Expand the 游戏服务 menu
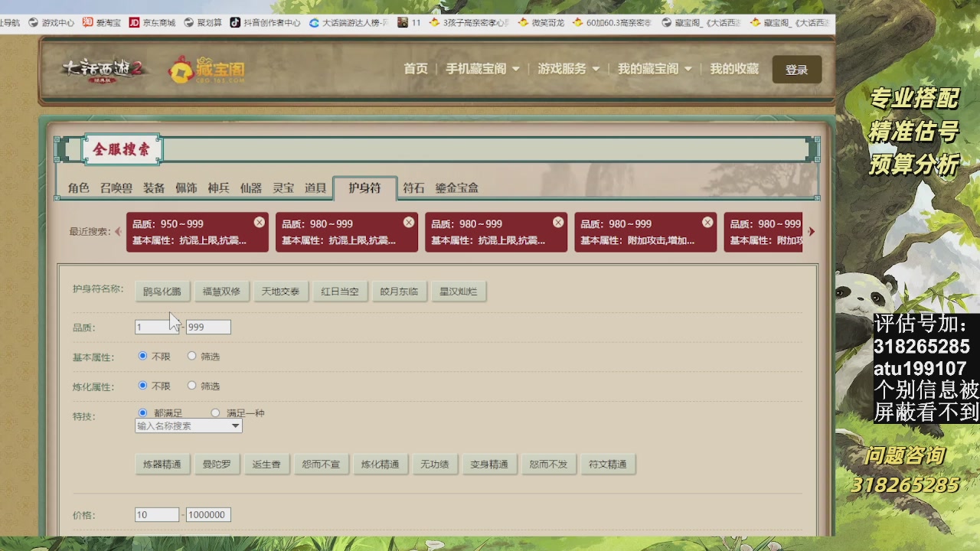Image resolution: width=980 pixels, height=551 pixels. pyautogui.click(x=568, y=69)
